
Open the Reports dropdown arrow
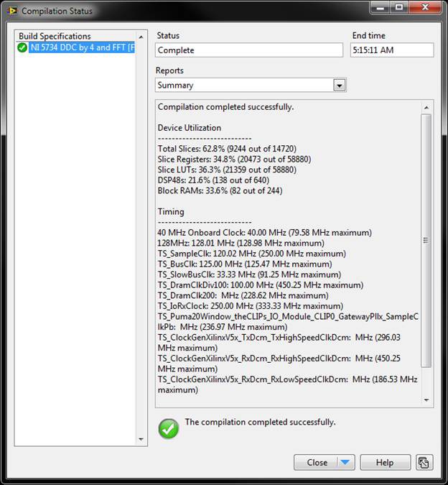[x=340, y=86]
